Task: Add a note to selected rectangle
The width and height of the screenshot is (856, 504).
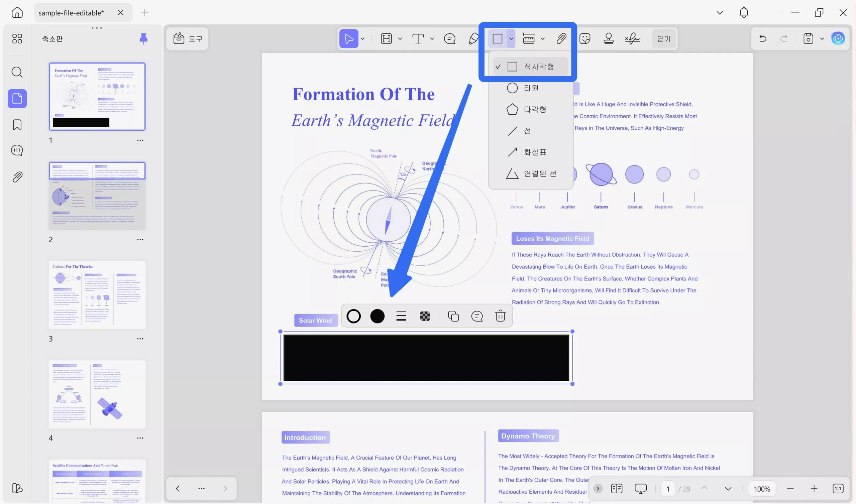Action: 477,316
